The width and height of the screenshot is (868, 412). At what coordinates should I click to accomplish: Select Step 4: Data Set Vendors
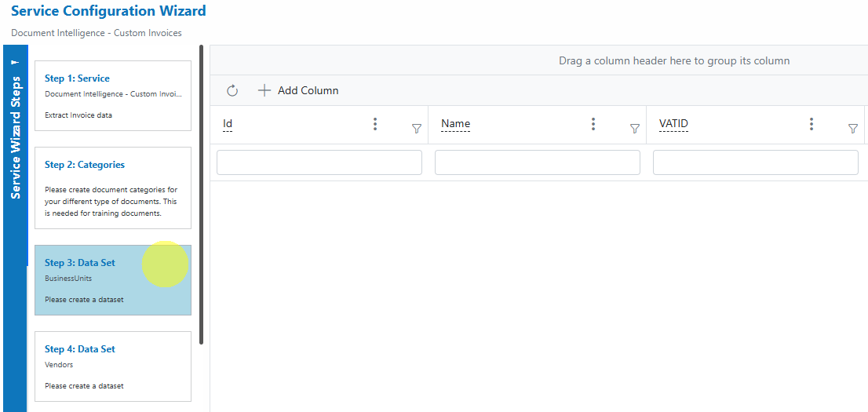tap(113, 366)
